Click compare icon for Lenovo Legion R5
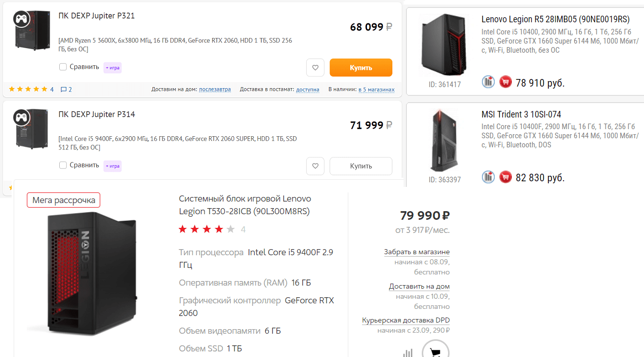 pyautogui.click(x=488, y=82)
